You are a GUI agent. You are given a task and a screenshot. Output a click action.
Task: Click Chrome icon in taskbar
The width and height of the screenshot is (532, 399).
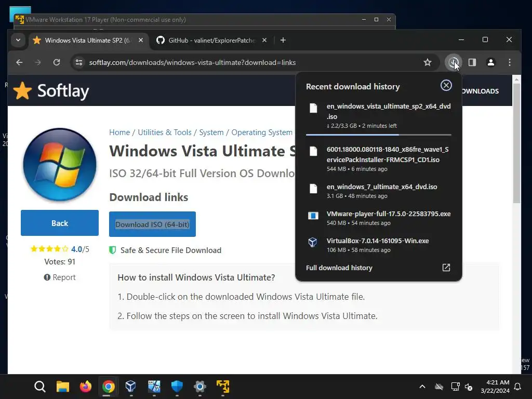(108, 387)
